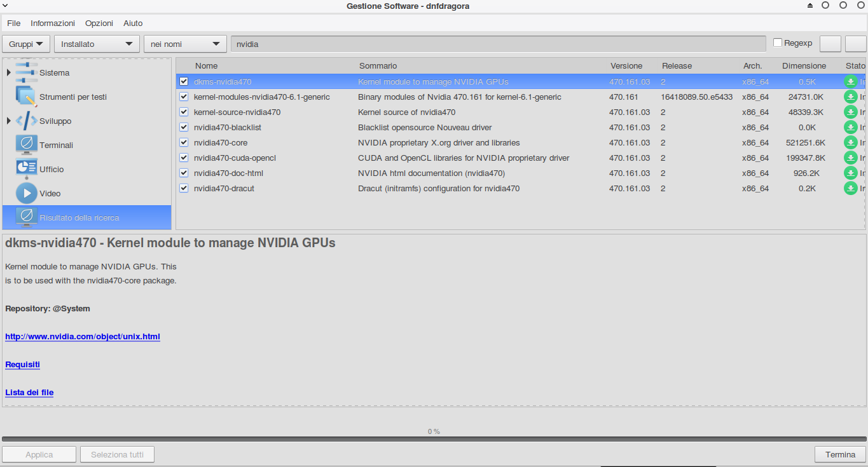Click the Seleziona tutti button
The height and width of the screenshot is (467, 868).
coord(117,454)
